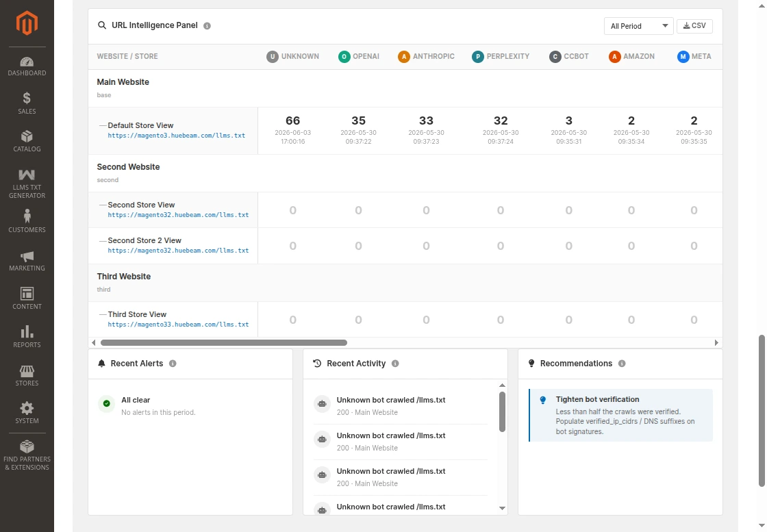Image resolution: width=767 pixels, height=532 pixels.
Task: Open the Sales menu
Action: (27, 103)
